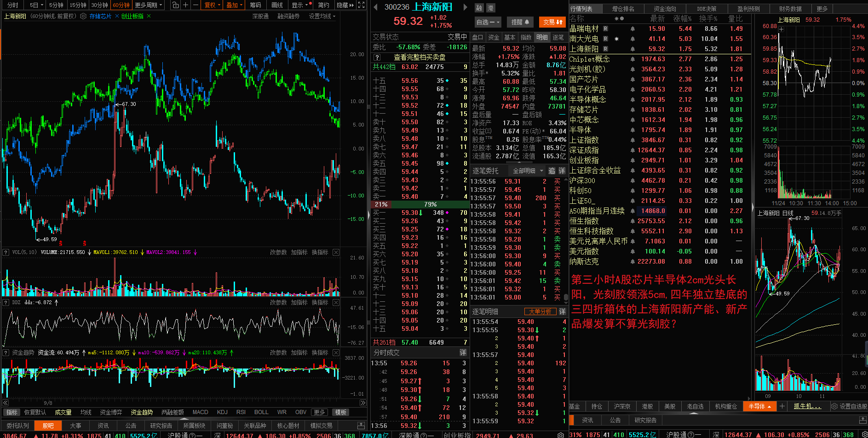Zoom in chart with plus icon
Viewport: 868px width, 438px height.
185,5
